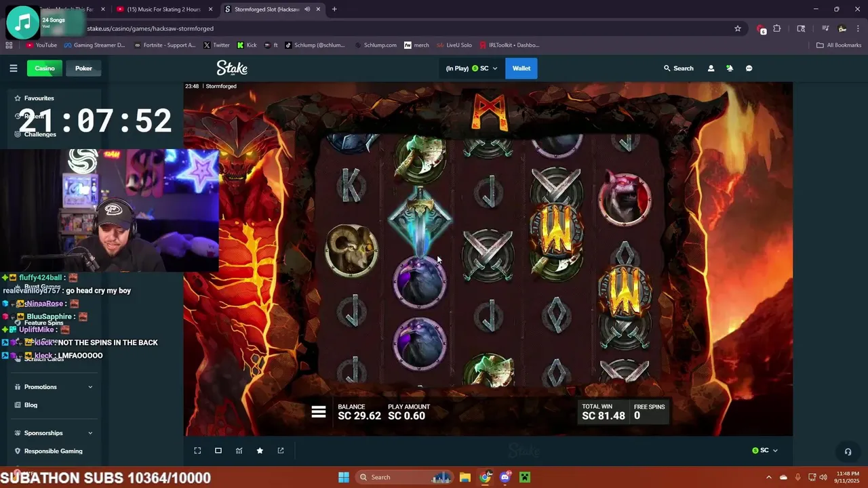
Task: Switch game to theatre mode
Action: click(x=218, y=451)
